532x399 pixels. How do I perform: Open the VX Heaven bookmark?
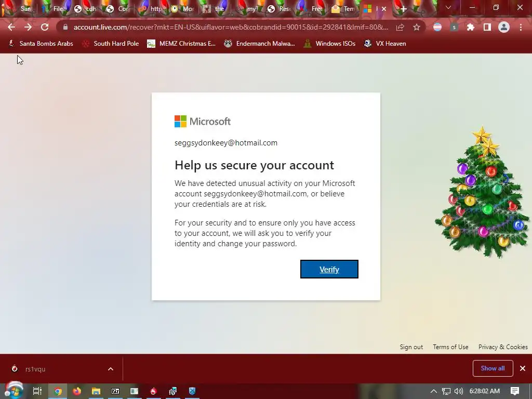385,44
